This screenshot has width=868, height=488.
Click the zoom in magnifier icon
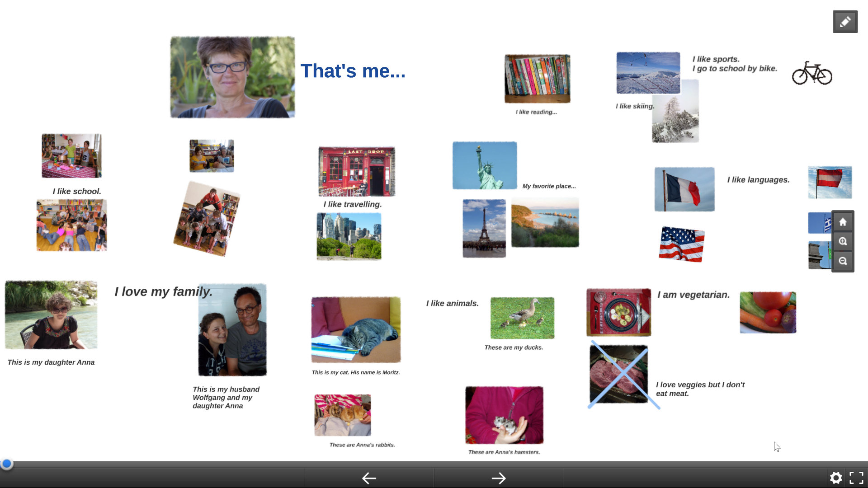pyautogui.click(x=843, y=241)
